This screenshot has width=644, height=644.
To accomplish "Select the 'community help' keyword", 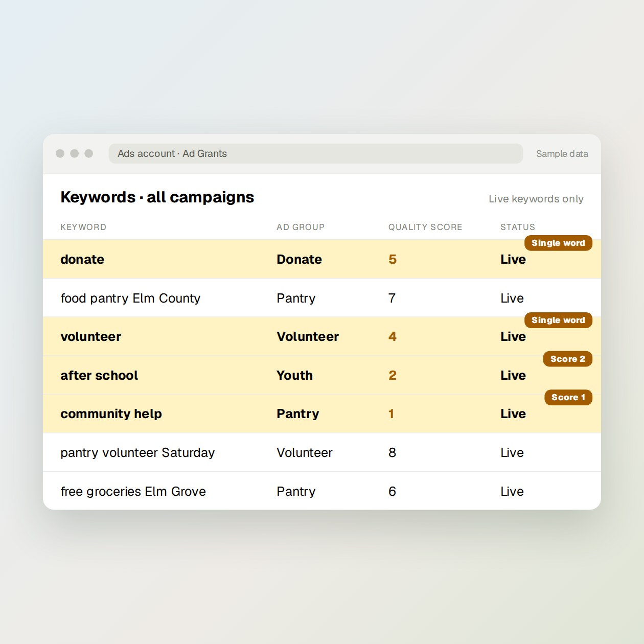I will pos(111,413).
